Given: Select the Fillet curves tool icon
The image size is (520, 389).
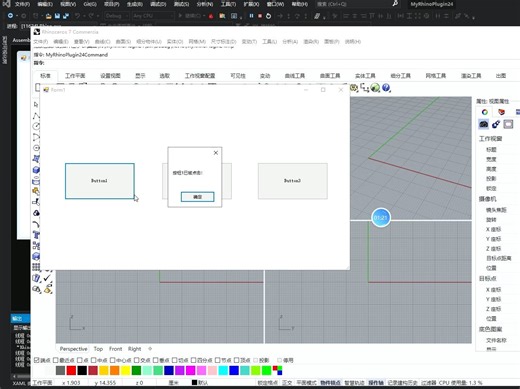Looking at the screenshot, I should tap(36, 224).
